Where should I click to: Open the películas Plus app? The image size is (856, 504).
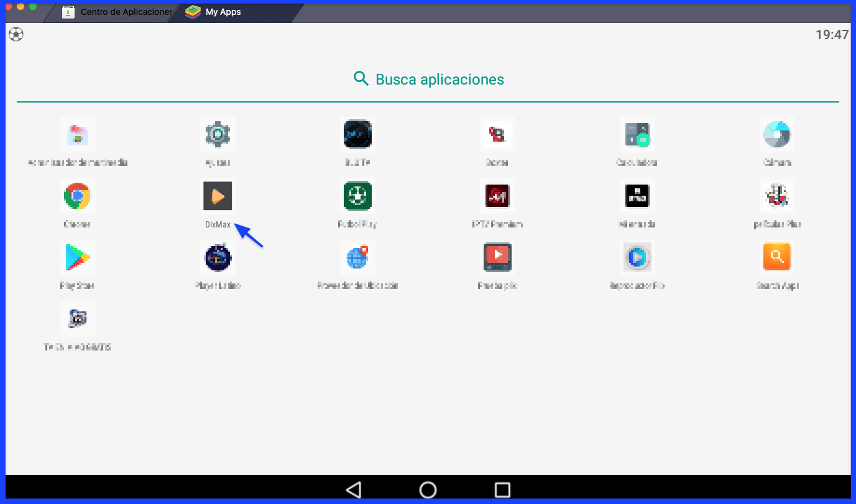[x=777, y=196]
